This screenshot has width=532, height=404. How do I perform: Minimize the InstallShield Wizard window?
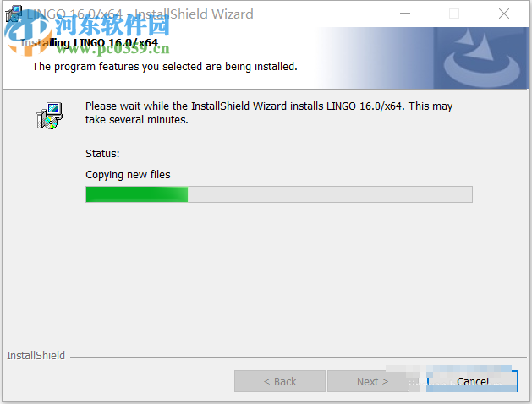[405, 14]
